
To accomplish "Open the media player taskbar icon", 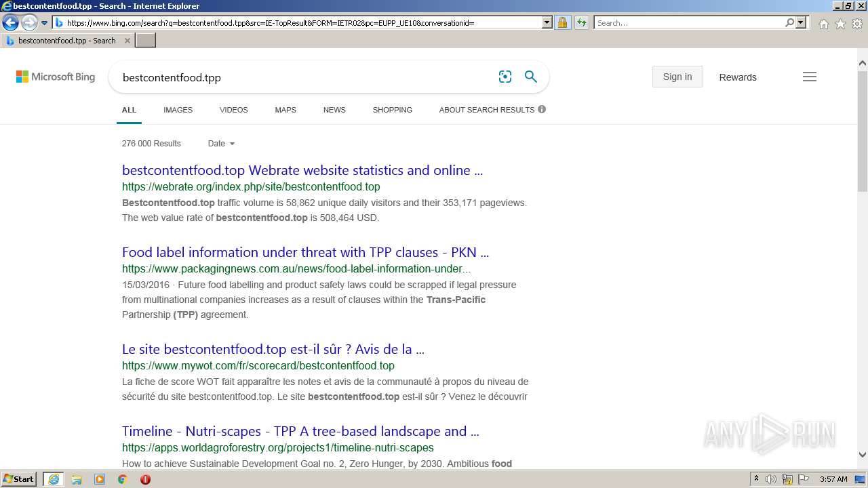I will pyautogui.click(x=100, y=479).
